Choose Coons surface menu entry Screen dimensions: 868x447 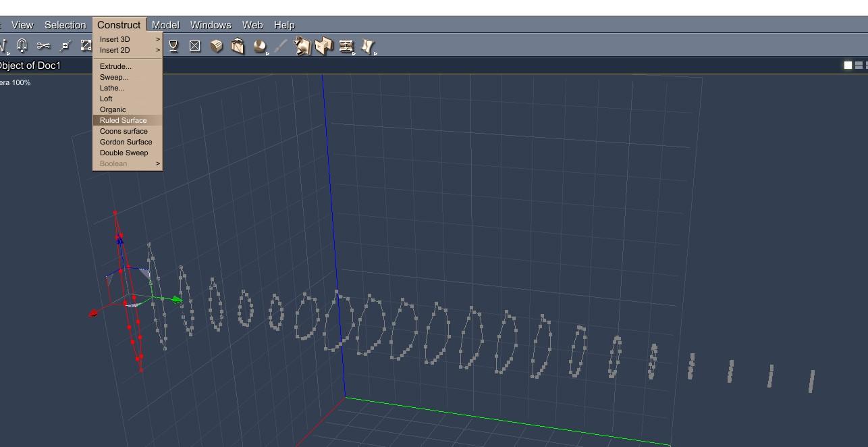coord(128,131)
